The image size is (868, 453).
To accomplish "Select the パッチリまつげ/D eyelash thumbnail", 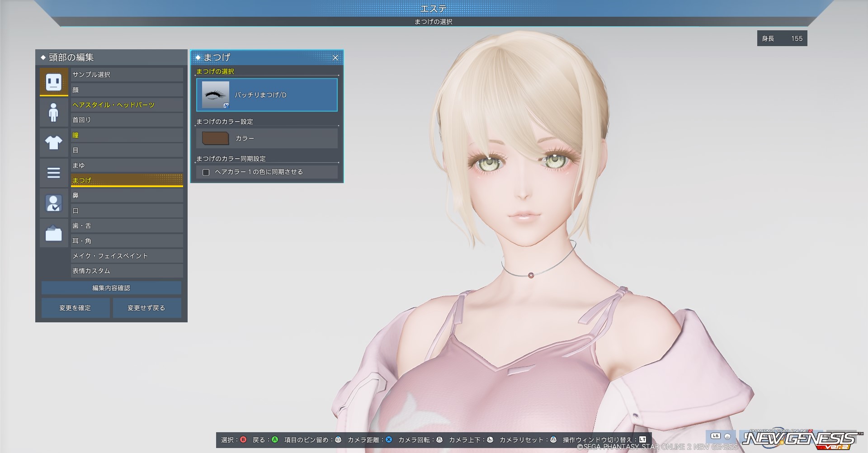I will tap(215, 95).
